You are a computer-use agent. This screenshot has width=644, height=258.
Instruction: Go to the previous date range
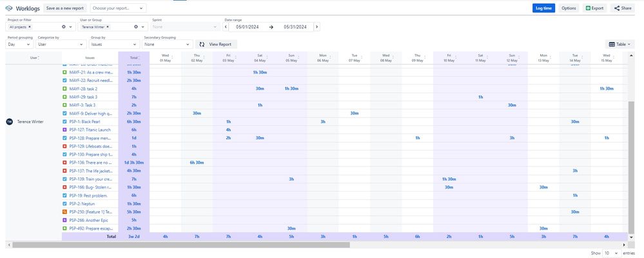click(x=226, y=27)
